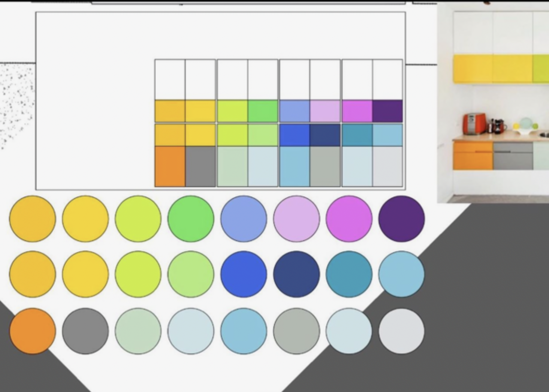Click the dark gray circle swatch

85,331
